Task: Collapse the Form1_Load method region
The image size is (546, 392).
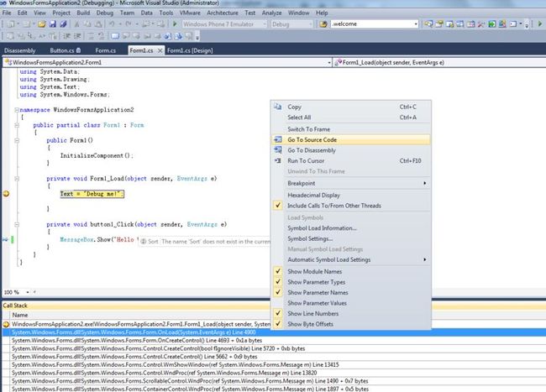Action: pos(16,179)
